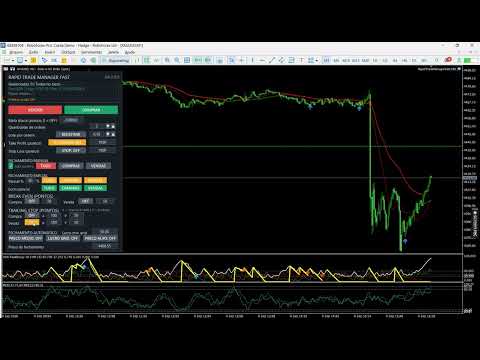Toggle PREÇO ALVO OFF button
The height and width of the screenshot is (360, 480).
100,239
